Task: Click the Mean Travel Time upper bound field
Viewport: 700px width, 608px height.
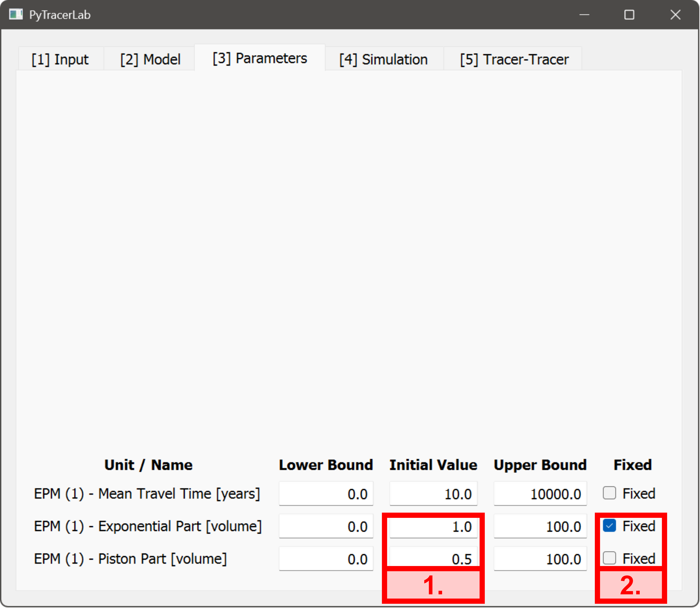Action: pyautogui.click(x=539, y=494)
